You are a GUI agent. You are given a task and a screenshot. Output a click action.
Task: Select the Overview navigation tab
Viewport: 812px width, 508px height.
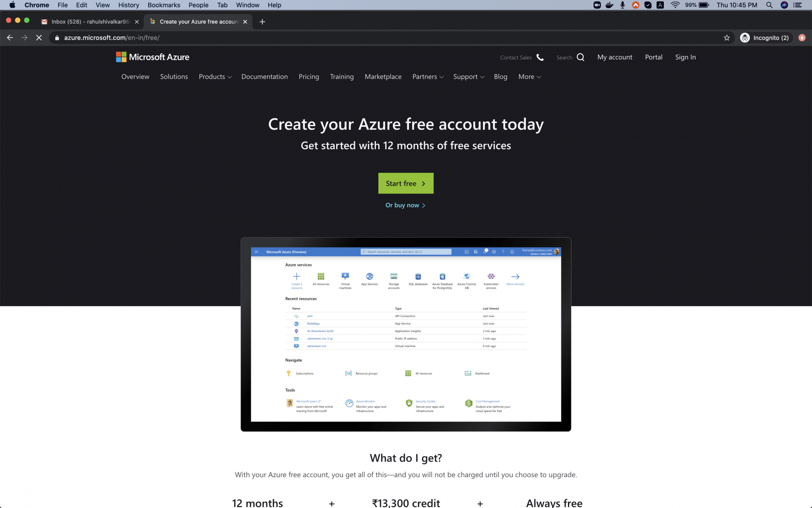pos(135,76)
